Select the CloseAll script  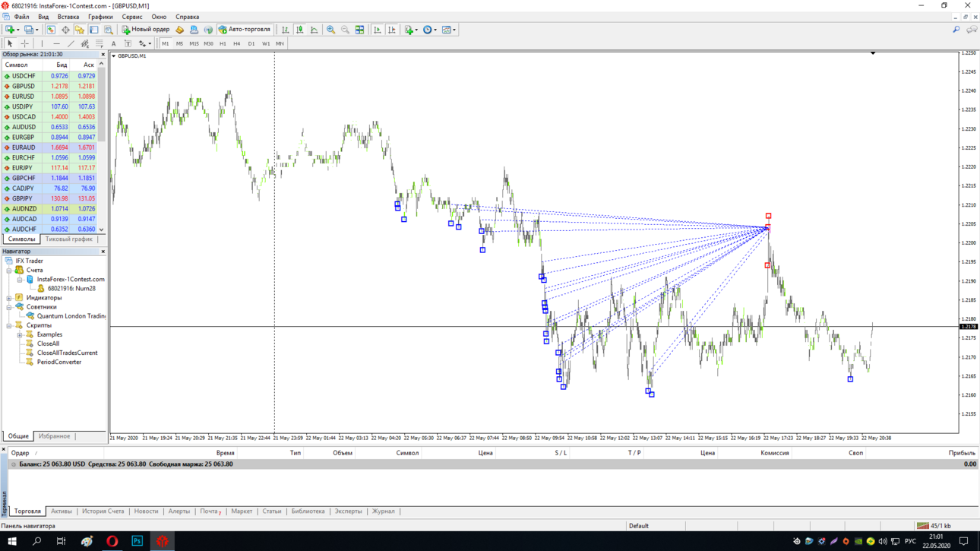click(x=48, y=344)
